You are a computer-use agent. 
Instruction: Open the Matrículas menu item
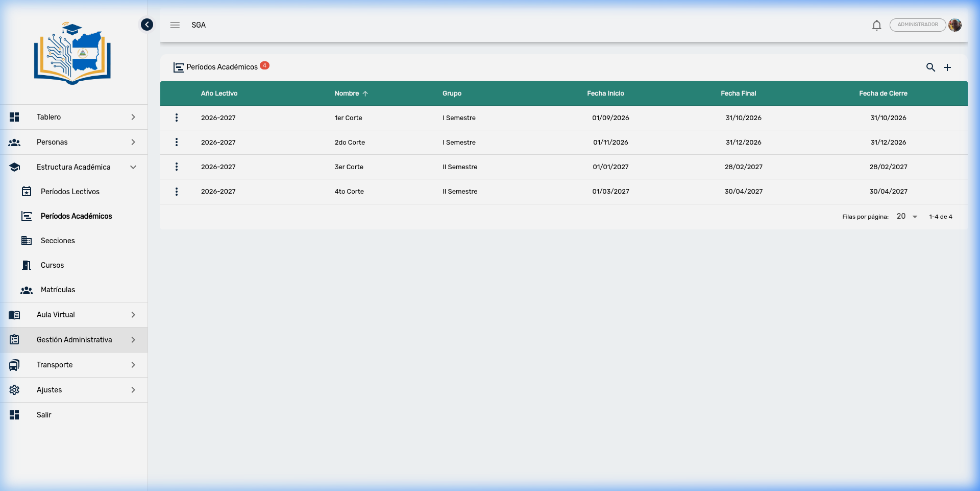[58, 290]
